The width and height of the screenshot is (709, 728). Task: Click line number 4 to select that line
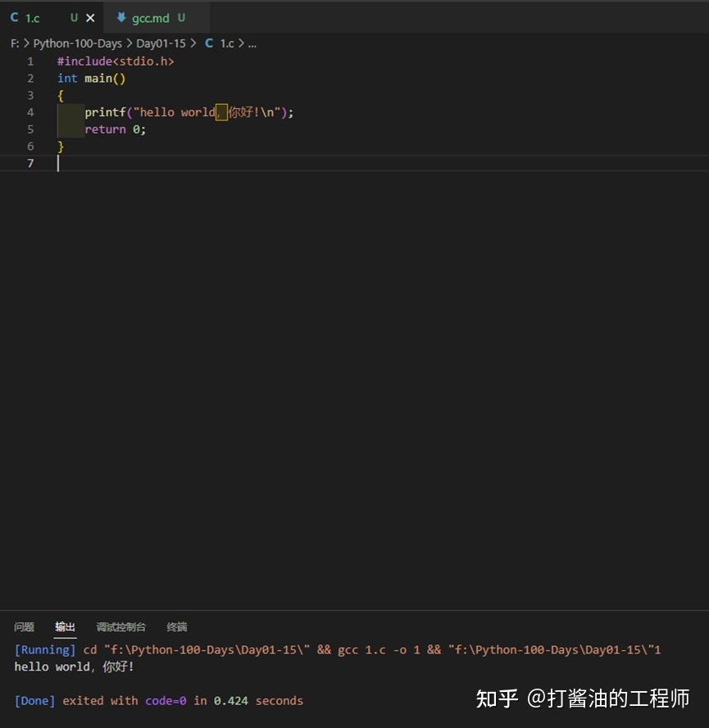point(30,111)
